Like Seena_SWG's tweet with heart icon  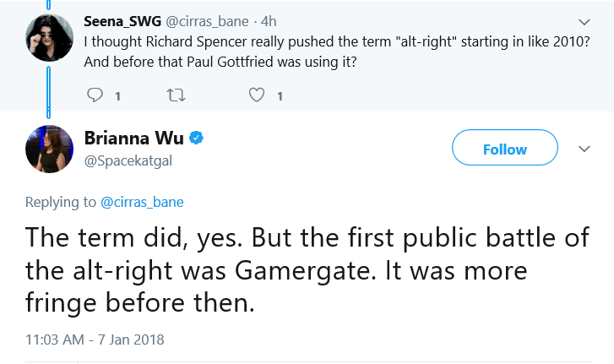257,95
